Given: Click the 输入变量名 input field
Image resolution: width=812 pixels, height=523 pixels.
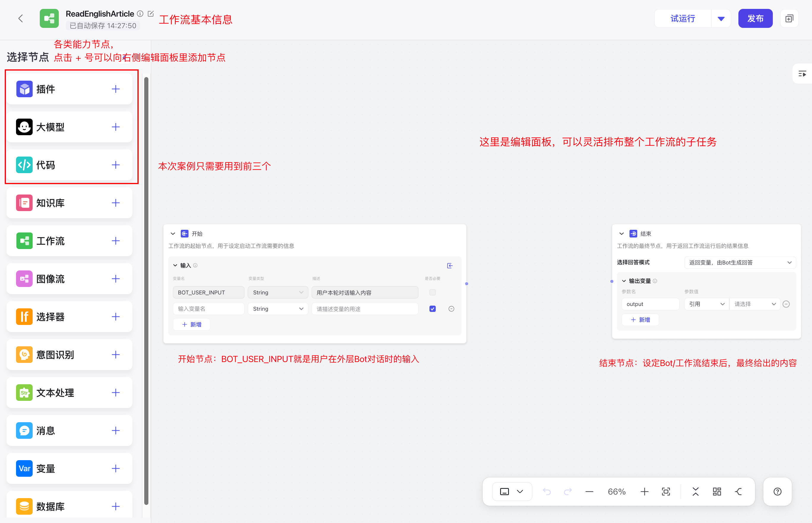Looking at the screenshot, I should point(208,309).
